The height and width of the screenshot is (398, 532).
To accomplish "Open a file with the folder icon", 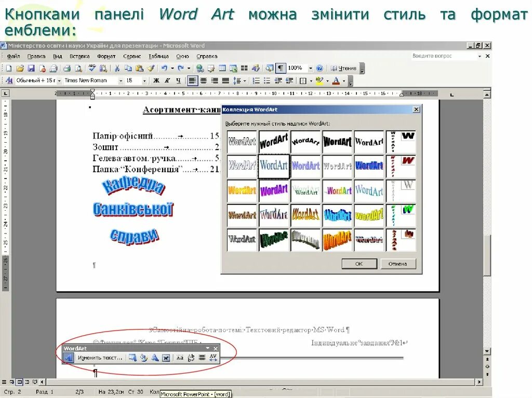I will coord(20,68).
